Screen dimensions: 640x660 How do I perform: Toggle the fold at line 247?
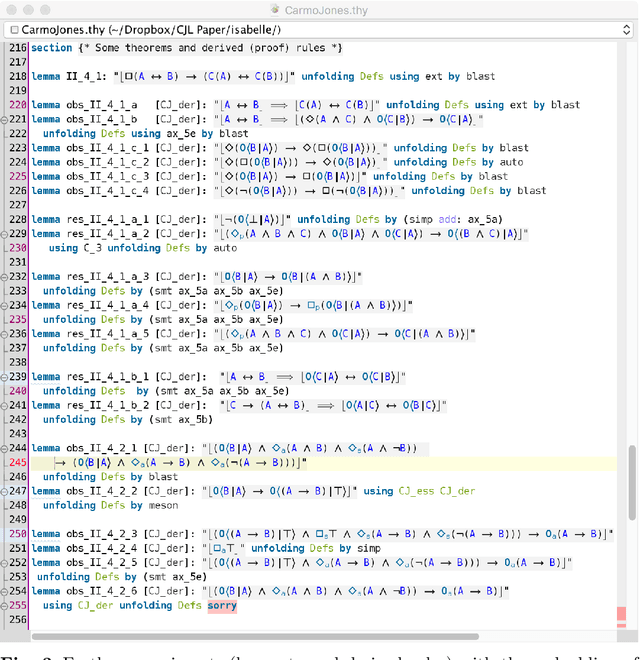click(4, 492)
